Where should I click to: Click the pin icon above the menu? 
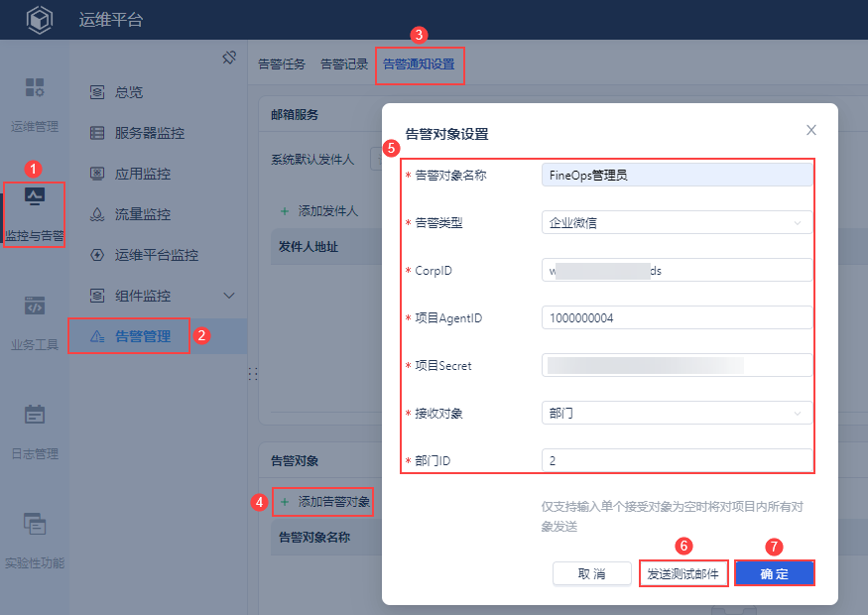pos(229,57)
